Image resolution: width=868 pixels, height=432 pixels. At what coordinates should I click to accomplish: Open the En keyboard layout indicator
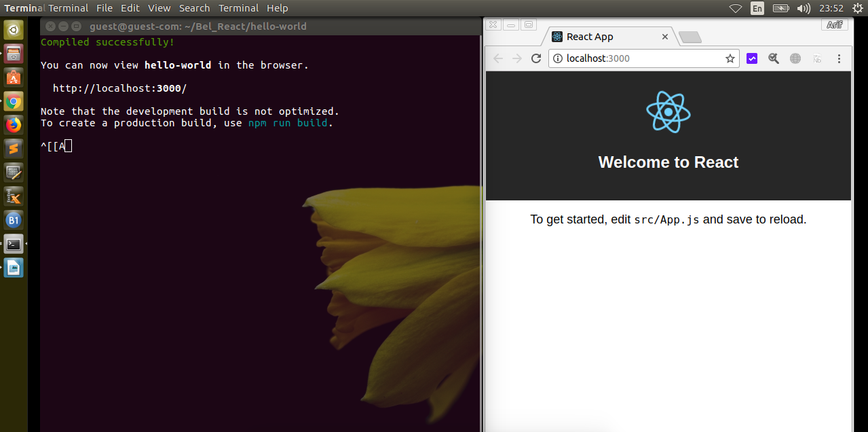[757, 8]
